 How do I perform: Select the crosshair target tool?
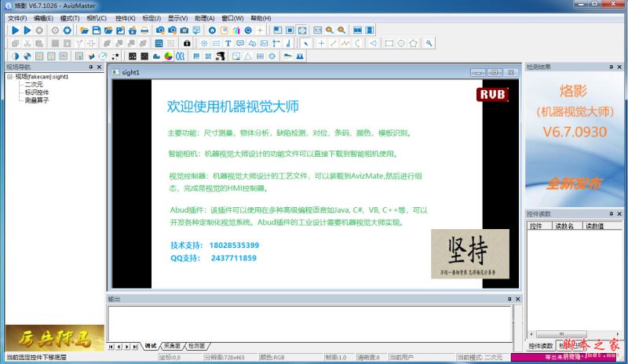click(x=204, y=43)
